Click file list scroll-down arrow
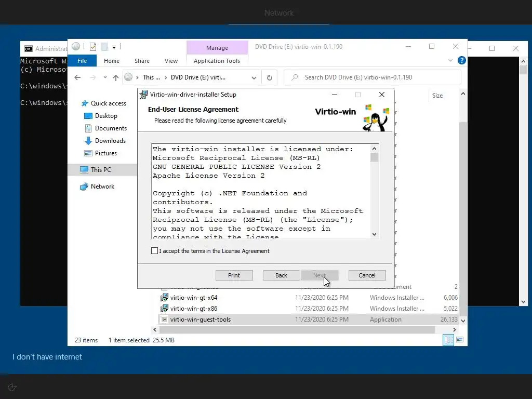 coord(463,320)
